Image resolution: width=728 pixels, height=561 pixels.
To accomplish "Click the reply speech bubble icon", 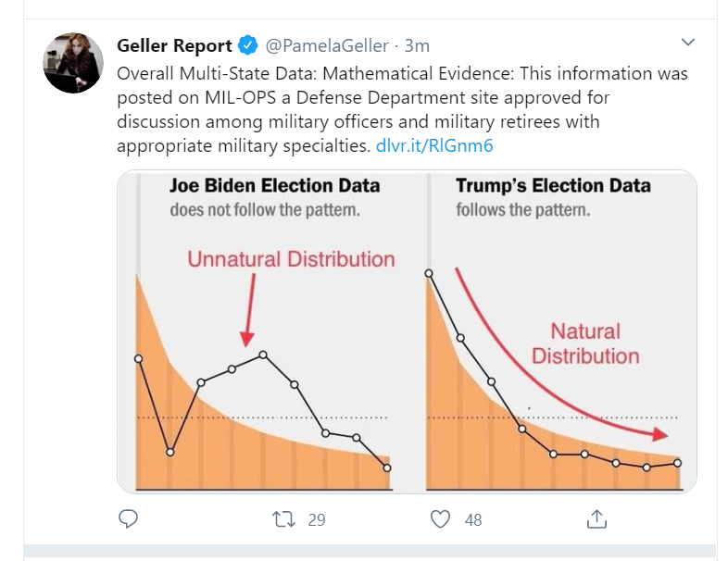I will (x=128, y=518).
